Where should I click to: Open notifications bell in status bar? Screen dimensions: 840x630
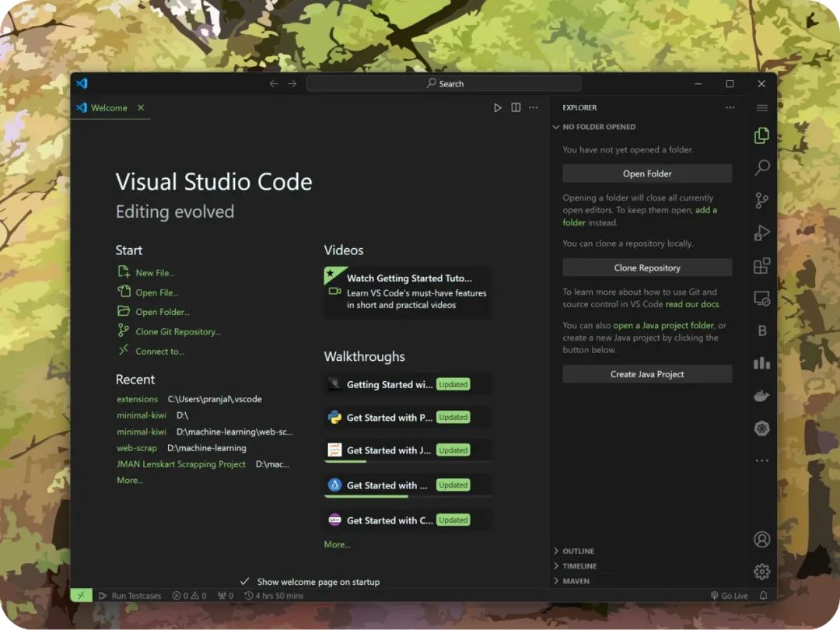pos(763,596)
